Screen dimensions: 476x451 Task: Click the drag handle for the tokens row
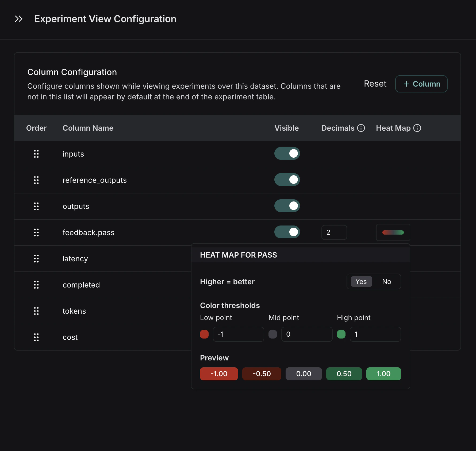click(37, 311)
